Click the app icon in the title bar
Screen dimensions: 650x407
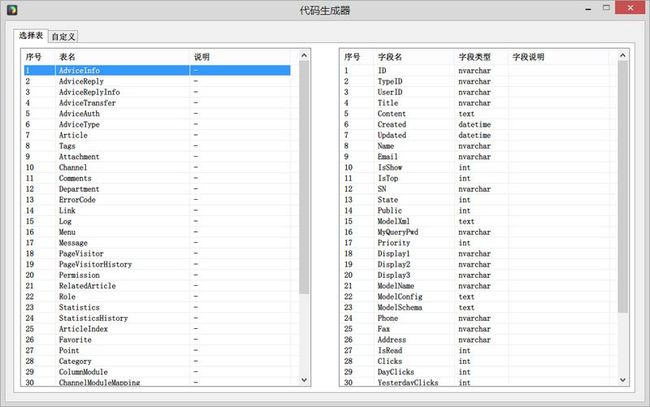point(12,10)
